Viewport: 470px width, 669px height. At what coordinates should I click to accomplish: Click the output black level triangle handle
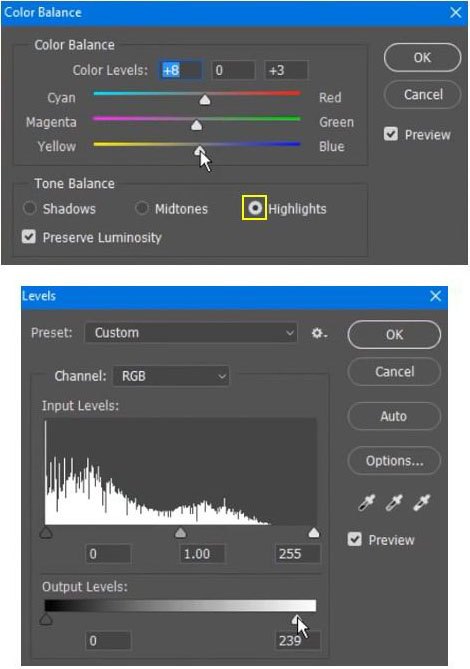pyautogui.click(x=46, y=619)
